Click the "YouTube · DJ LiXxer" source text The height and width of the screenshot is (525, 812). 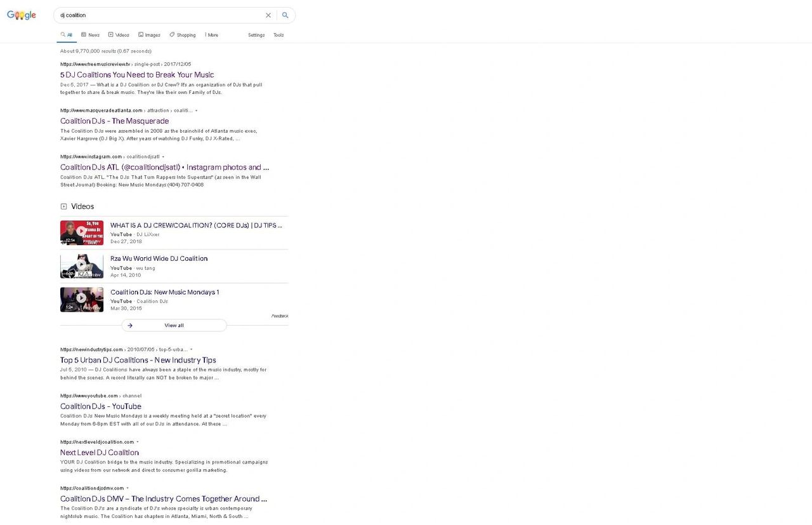135,235
